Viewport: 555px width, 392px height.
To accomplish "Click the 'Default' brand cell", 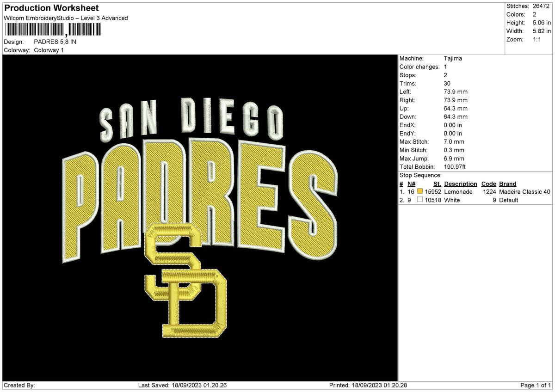I will coord(509,200).
